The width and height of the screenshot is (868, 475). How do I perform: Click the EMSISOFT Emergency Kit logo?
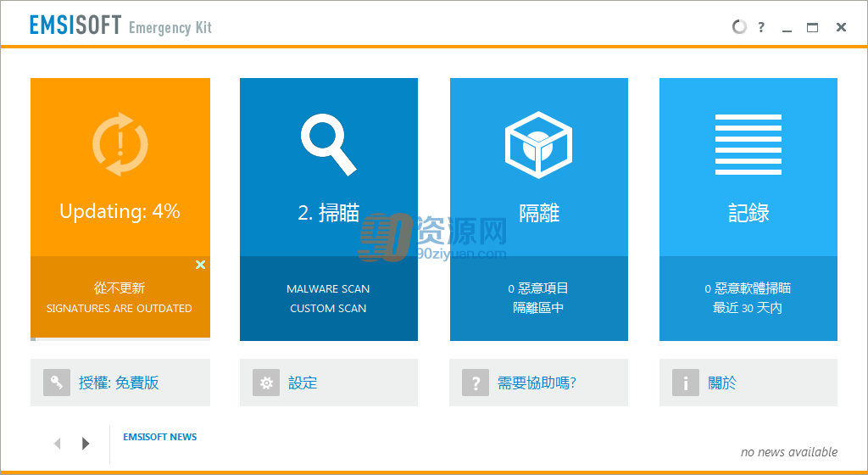[x=120, y=25]
